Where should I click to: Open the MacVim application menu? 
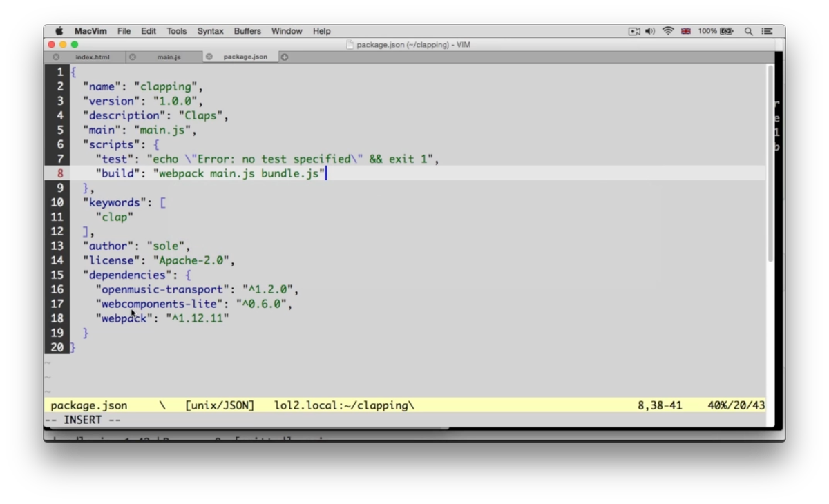pyautogui.click(x=89, y=31)
